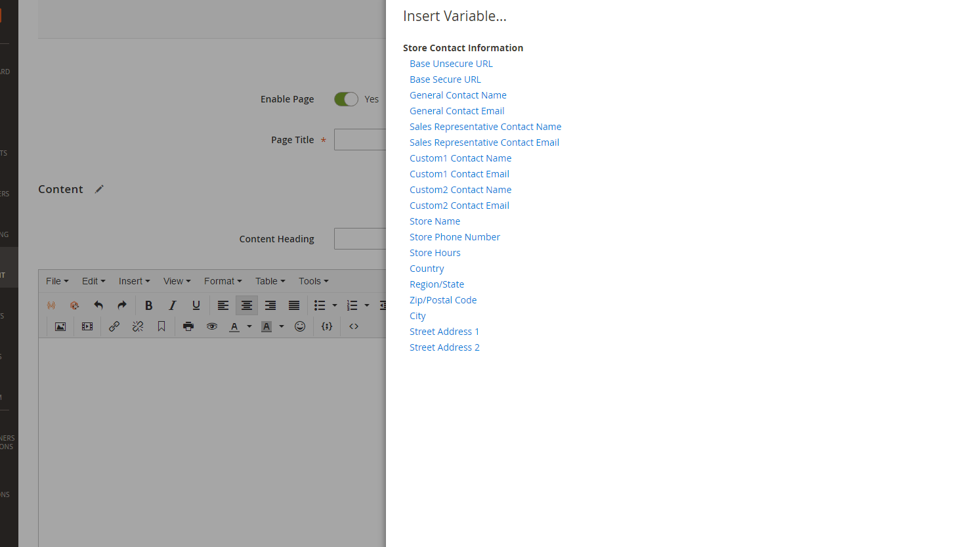The width and height of the screenshot is (980, 547).
Task: Insert the City variable
Action: point(417,316)
